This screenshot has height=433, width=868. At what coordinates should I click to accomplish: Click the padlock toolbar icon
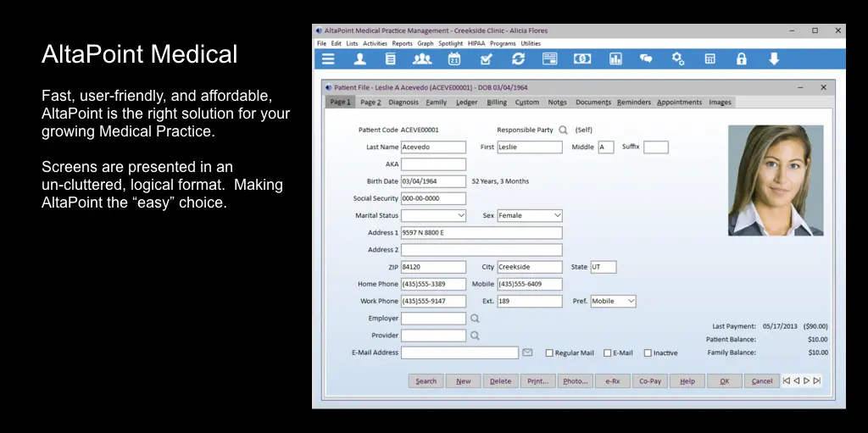741,58
